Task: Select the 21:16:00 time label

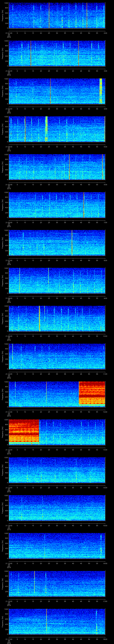Action: (x=9, y=601)
